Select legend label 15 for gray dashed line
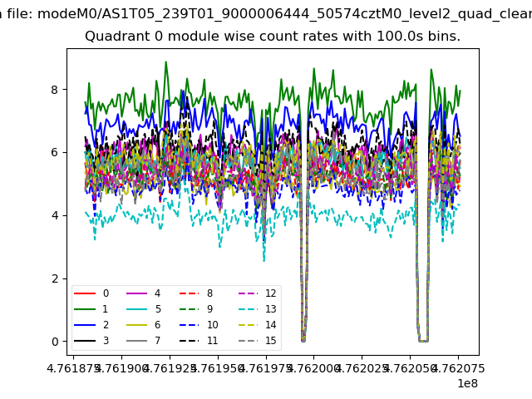Screen dimensions: 532x399 (270, 341)
